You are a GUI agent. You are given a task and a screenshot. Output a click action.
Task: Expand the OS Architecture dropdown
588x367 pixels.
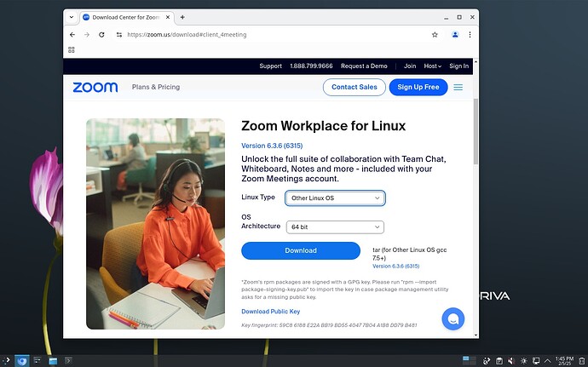coord(334,227)
